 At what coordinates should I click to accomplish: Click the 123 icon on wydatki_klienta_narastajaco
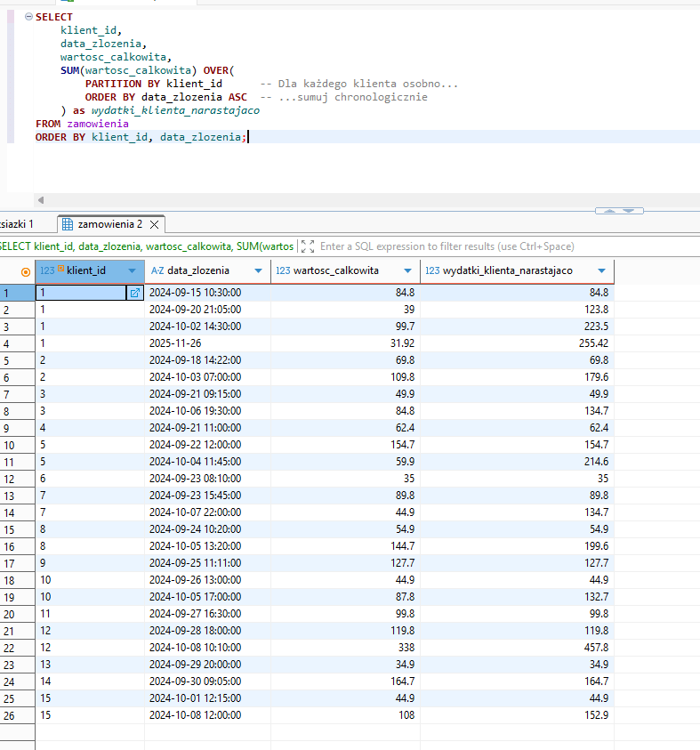(x=432, y=270)
